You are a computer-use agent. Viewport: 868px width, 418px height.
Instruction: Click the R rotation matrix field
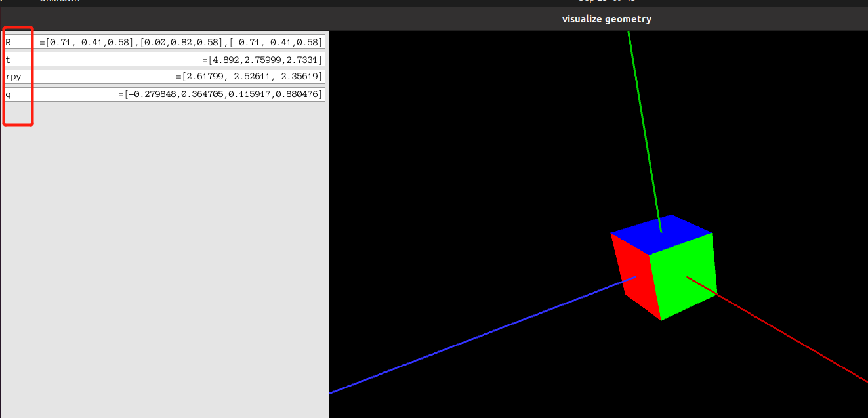pos(164,43)
